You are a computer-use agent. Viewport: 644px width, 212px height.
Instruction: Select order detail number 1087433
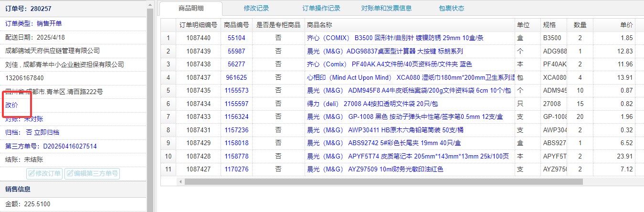[198, 117]
